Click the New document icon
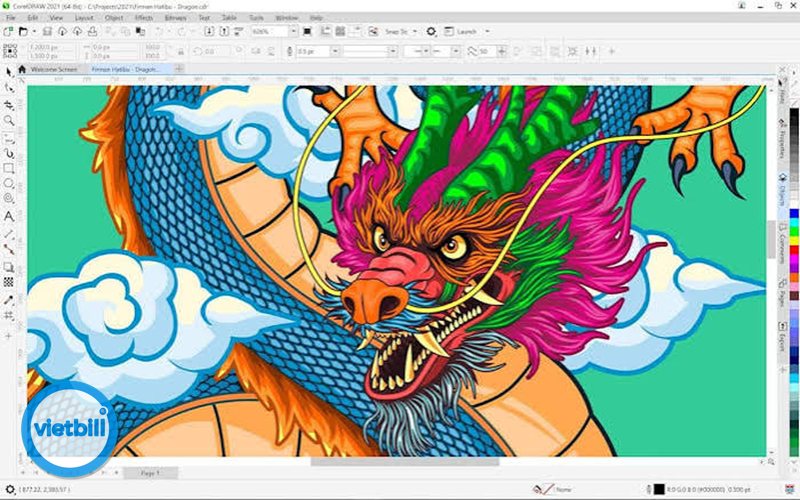The height and width of the screenshot is (500, 800). pyautogui.click(x=8, y=32)
